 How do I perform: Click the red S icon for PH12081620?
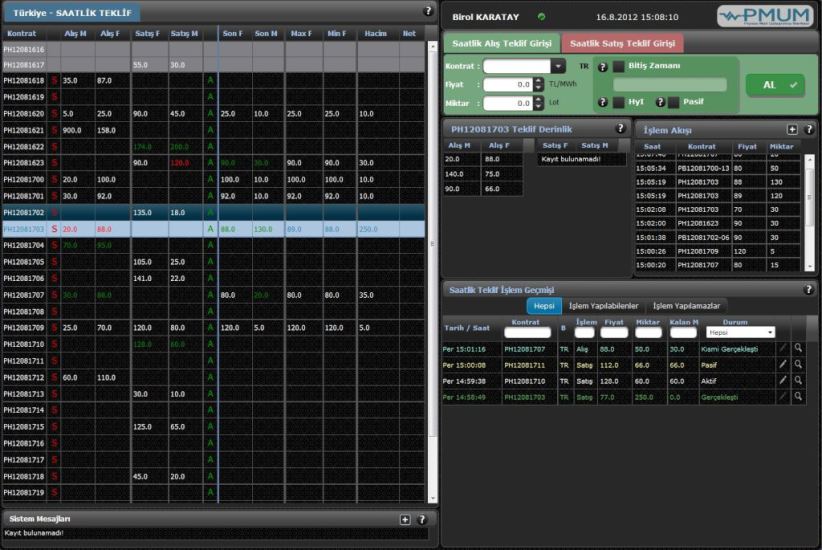point(53,114)
